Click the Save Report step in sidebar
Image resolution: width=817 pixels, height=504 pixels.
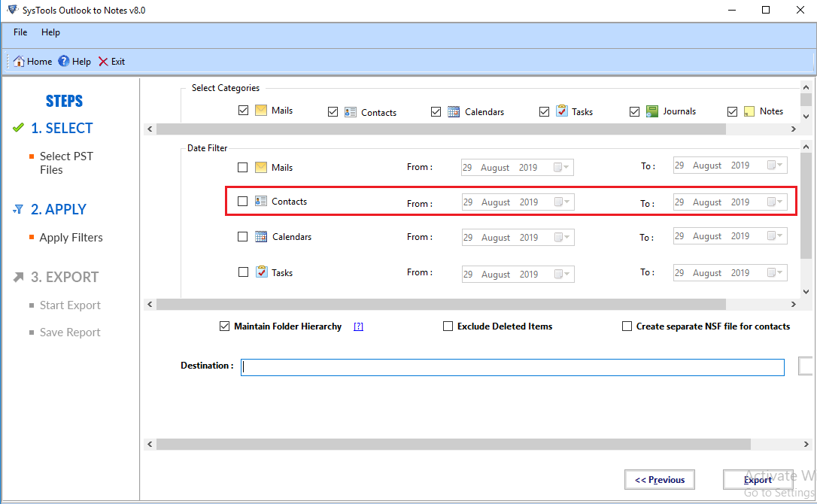71,332
